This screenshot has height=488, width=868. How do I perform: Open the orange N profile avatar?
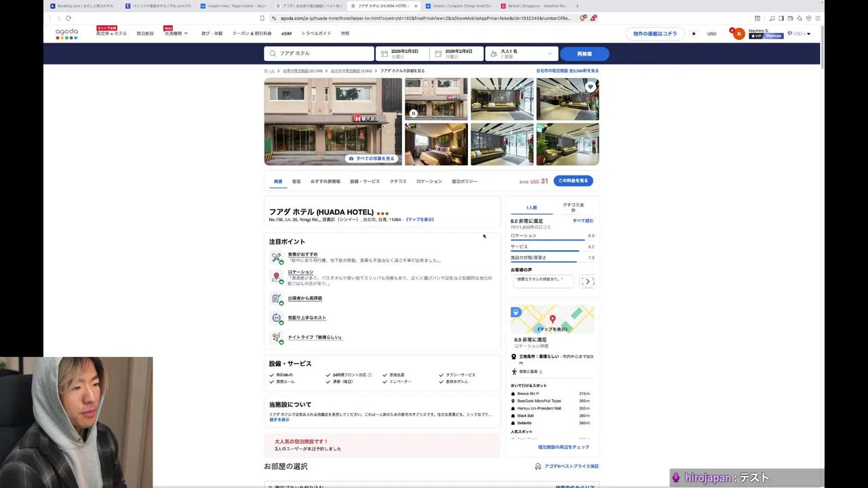[x=739, y=33]
